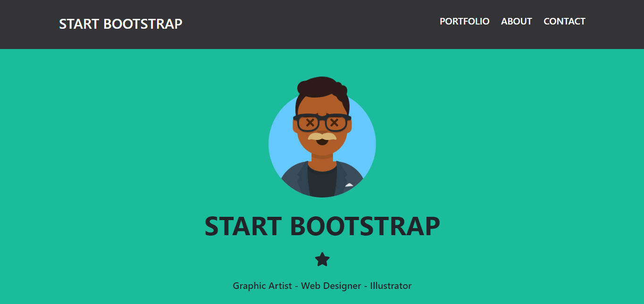Click the avatar's left X-shaped eye
Screen dimensions: 644x304
click(310, 123)
